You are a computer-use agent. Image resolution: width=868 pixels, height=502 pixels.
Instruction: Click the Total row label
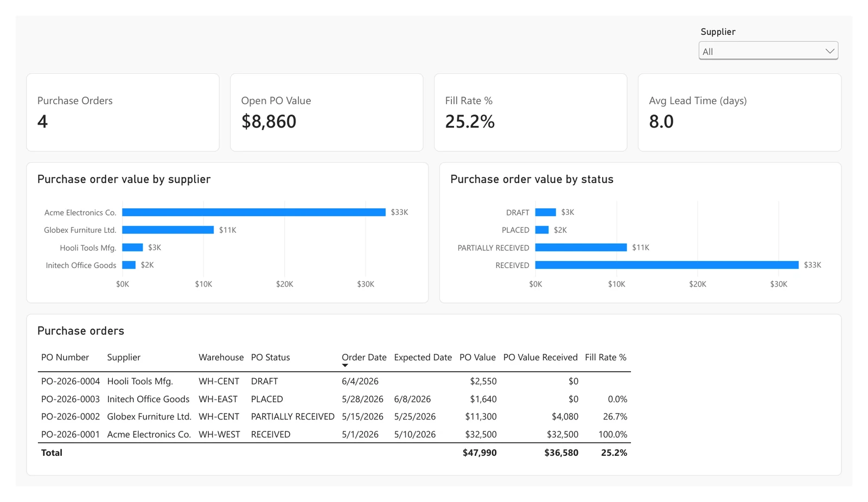point(52,453)
